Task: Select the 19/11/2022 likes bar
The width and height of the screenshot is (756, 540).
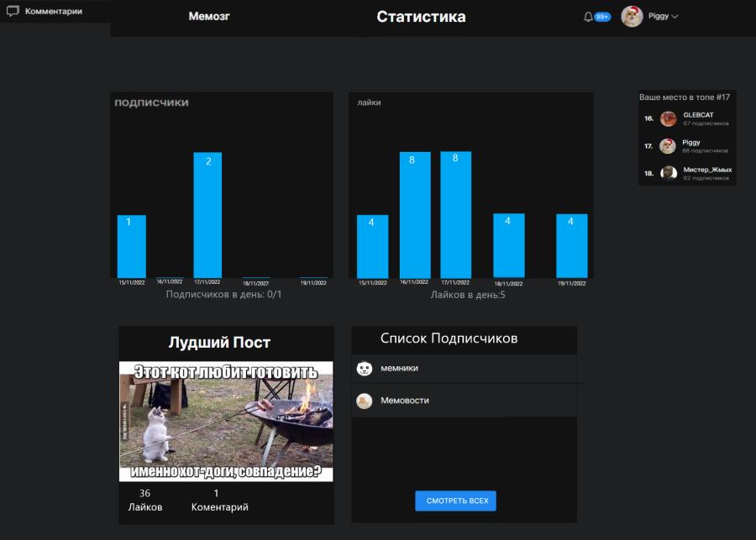Action: point(572,246)
